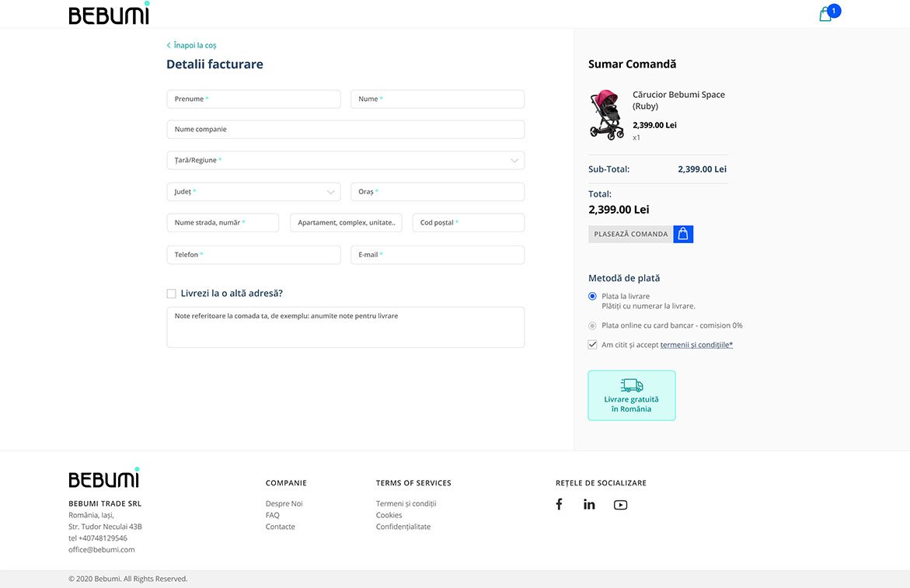Open the Județ dropdown
Screen dimensions: 910x588
[253, 192]
